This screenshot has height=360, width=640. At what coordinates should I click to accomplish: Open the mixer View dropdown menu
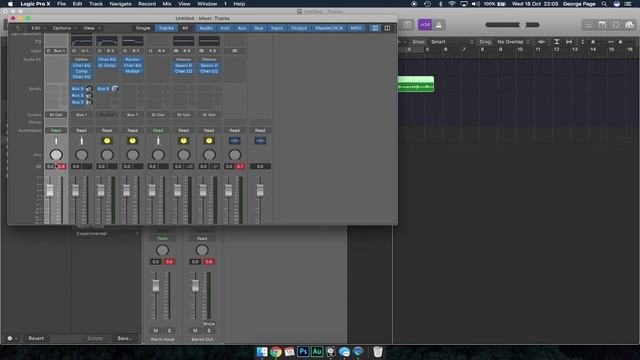pos(91,28)
